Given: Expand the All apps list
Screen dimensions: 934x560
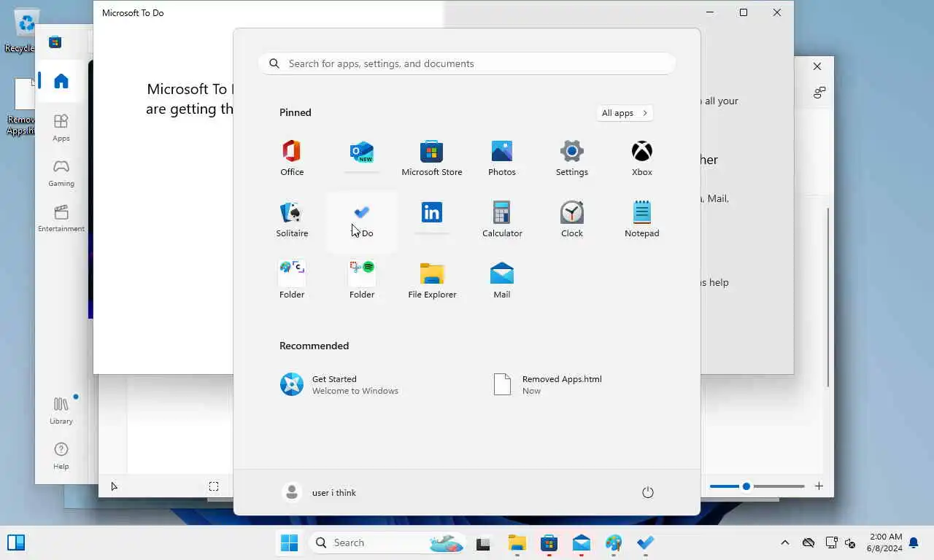Looking at the screenshot, I should click(x=625, y=113).
